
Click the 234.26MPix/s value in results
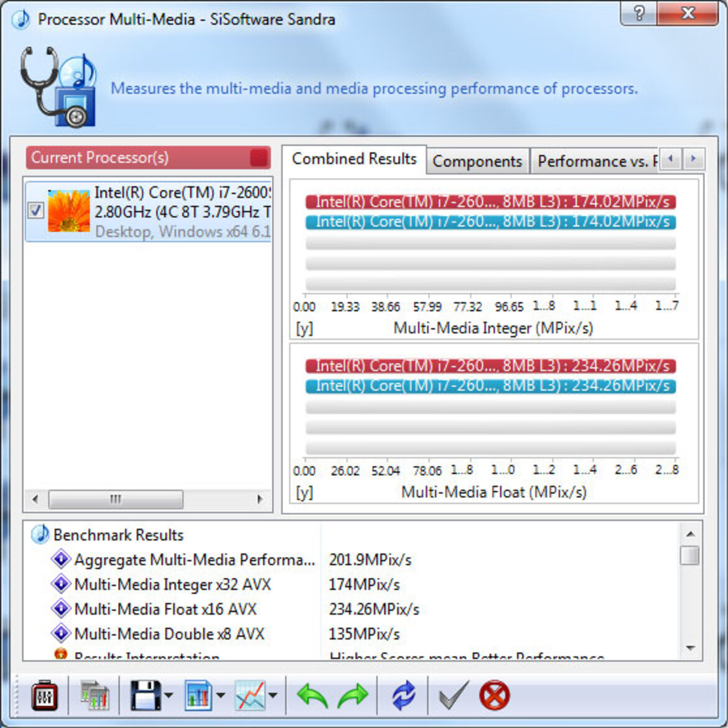coord(374,609)
